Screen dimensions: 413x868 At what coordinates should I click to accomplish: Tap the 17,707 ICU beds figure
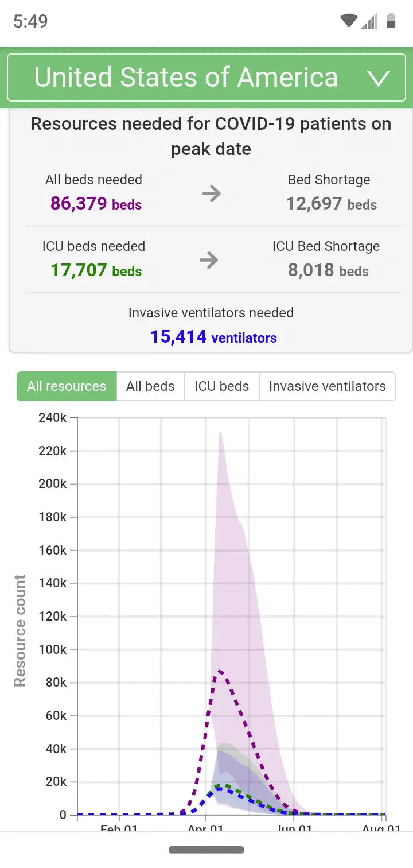pos(96,270)
